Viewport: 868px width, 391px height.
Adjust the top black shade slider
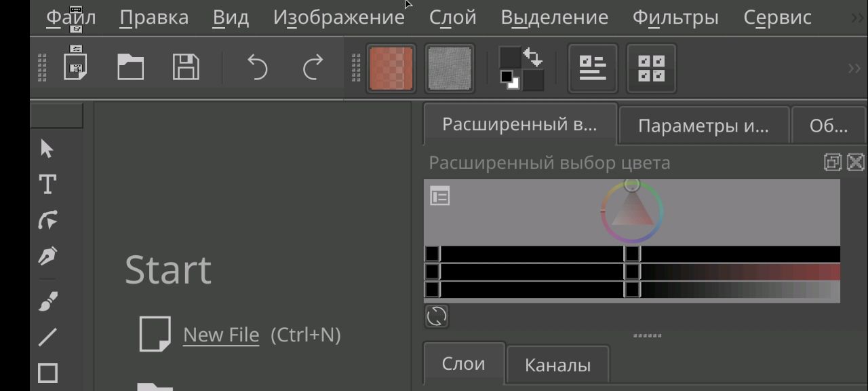point(632,254)
